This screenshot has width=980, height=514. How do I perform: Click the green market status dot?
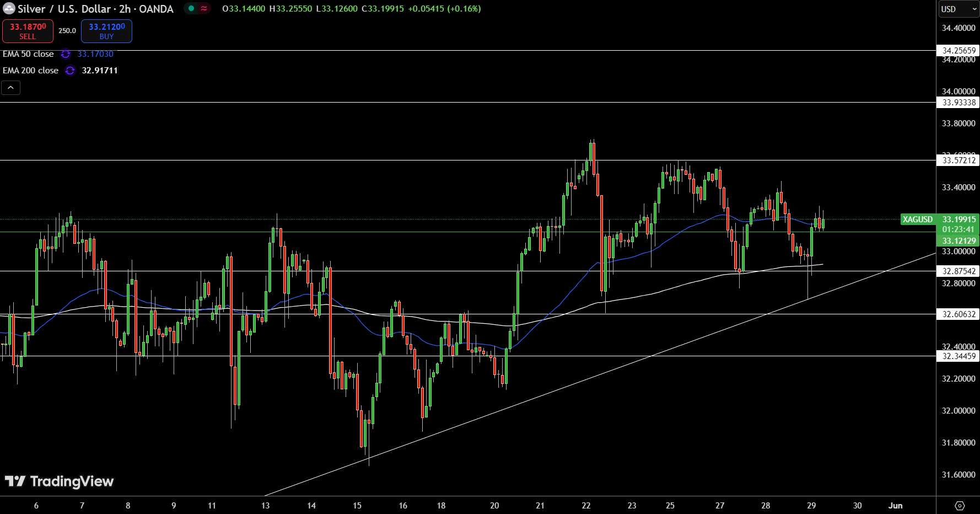[191, 9]
